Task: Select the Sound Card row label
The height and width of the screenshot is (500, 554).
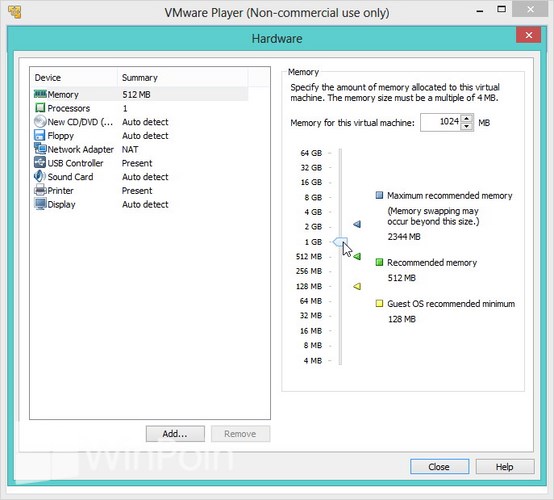Action: [70, 177]
